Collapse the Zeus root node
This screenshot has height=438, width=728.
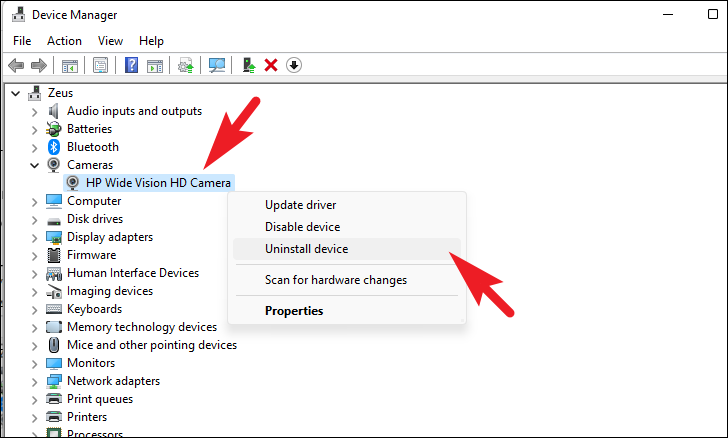(x=16, y=93)
